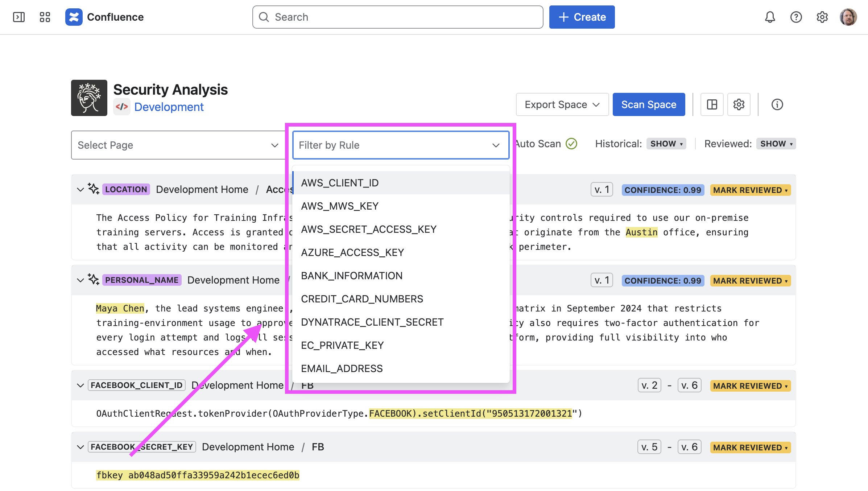The image size is (868, 491).
Task: Open the Development space link
Action: click(x=169, y=107)
